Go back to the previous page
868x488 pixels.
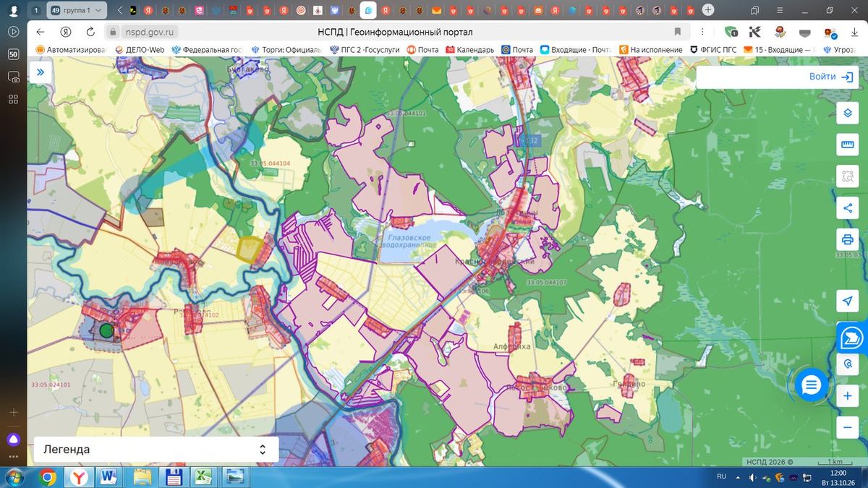click(x=41, y=32)
